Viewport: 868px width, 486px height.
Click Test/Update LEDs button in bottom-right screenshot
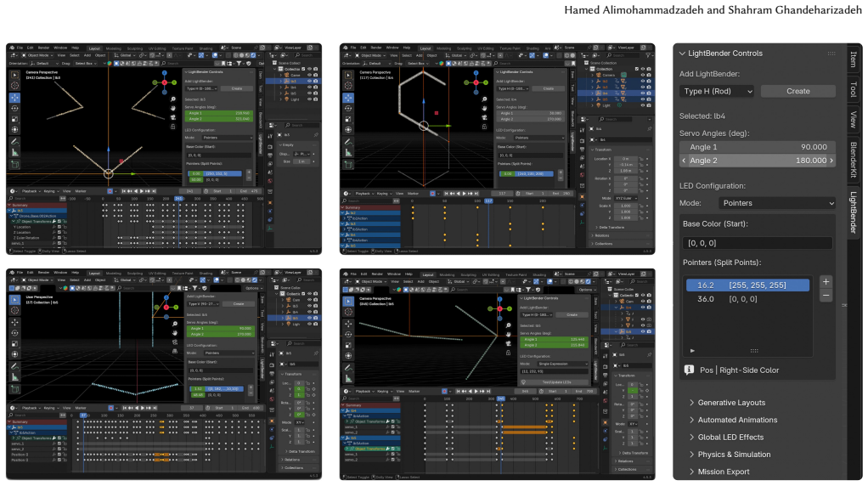(x=554, y=382)
